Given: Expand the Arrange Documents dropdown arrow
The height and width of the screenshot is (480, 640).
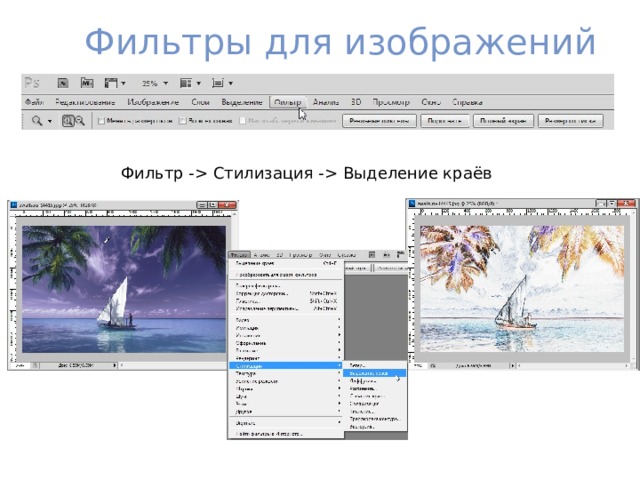Looking at the screenshot, I should (x=198, y=83).
